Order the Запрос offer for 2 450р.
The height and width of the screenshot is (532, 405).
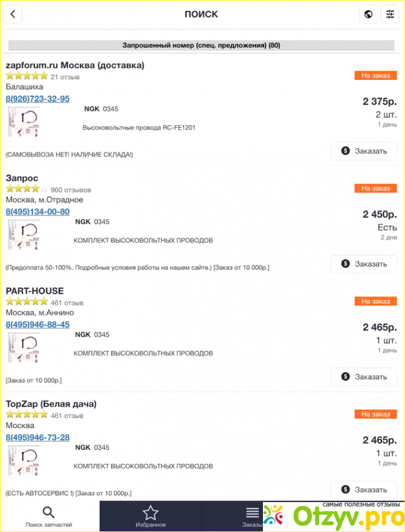[x=364, y=264]
